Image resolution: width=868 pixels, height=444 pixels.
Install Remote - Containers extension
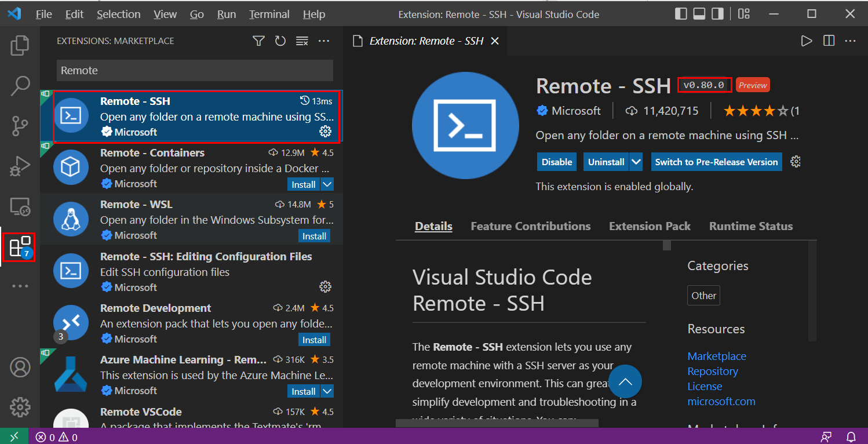pos(304,184)
